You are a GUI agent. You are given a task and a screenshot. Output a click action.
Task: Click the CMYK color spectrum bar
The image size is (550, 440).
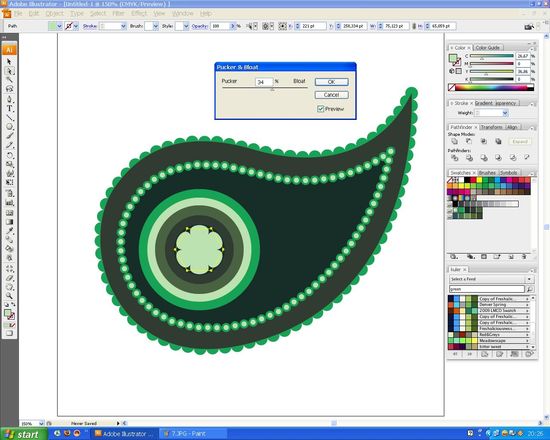491,87
